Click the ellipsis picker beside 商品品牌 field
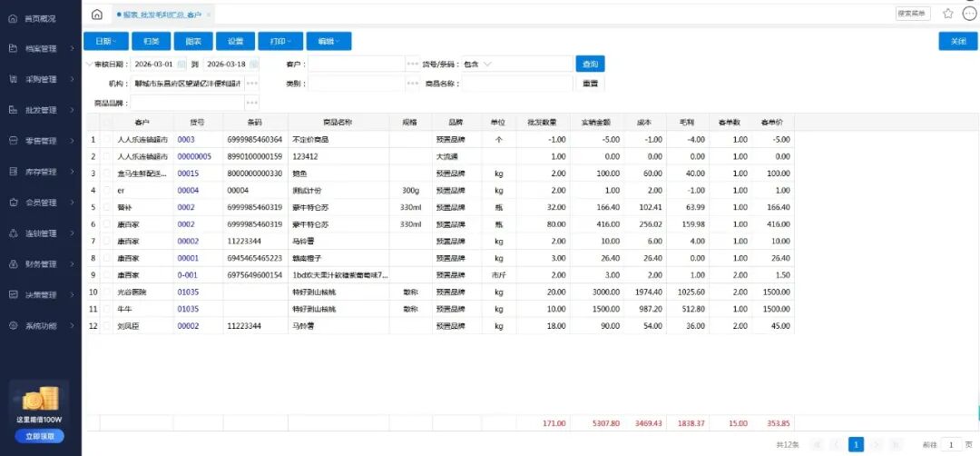The width and height of the screenshot is (980, 456). tap(251, 103)
